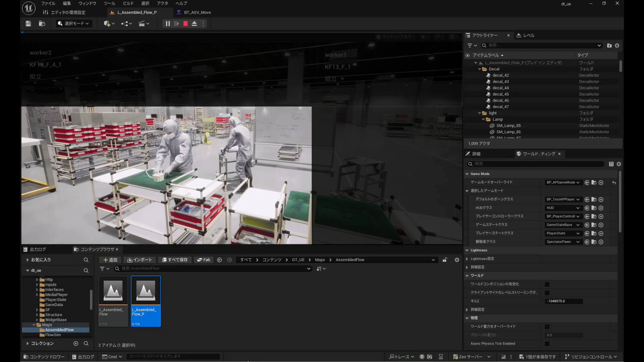Open the Build menu in menu bar
The width and height of the screenshot is (644, 362).
(x=128, y=3)
